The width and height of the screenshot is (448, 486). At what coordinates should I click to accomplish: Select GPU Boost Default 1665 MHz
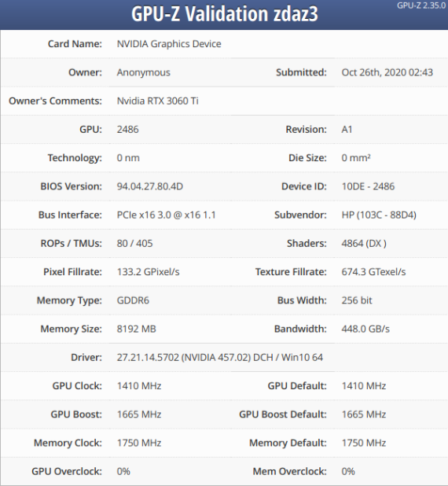pos(363,414)
